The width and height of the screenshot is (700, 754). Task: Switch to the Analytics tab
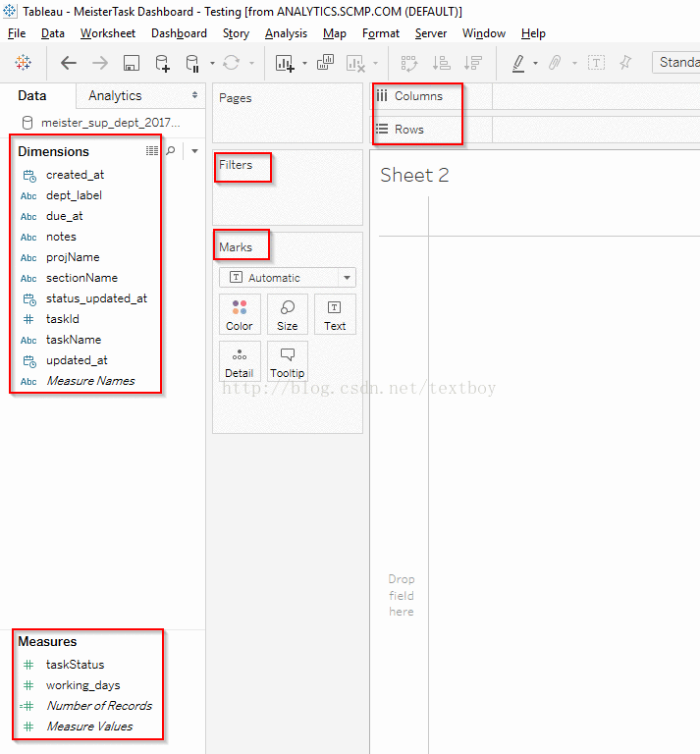115,95
